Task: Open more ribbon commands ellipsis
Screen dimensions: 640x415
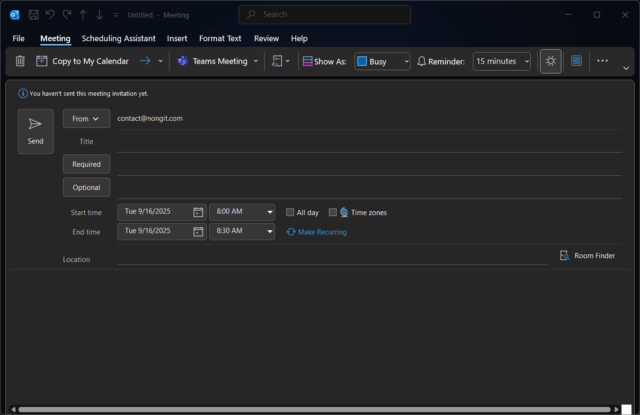Action: pyautogui.click(x=602, y=61)
